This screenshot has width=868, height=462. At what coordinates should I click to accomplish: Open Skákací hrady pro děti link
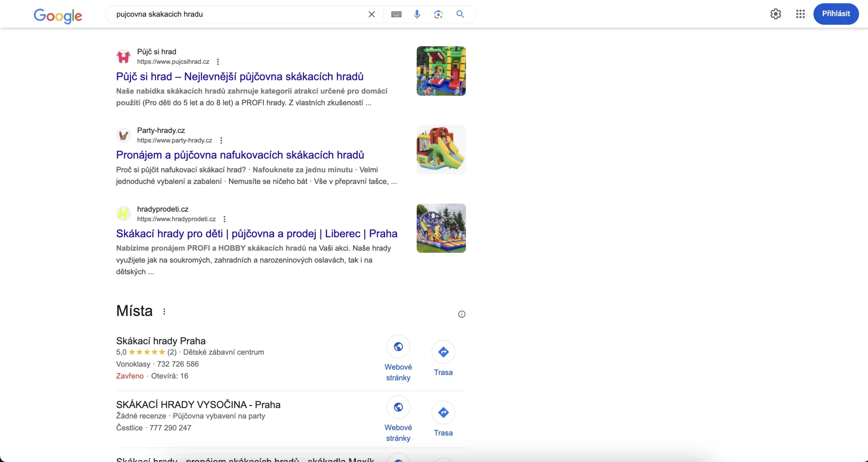256,234
